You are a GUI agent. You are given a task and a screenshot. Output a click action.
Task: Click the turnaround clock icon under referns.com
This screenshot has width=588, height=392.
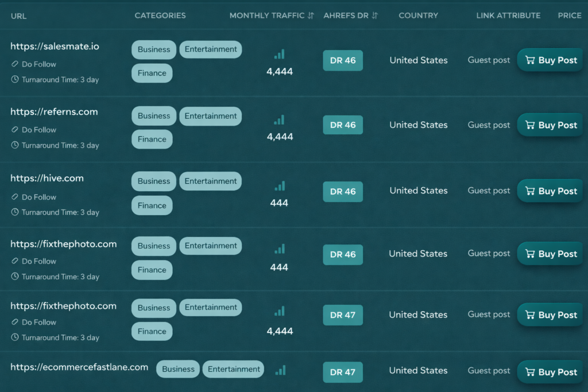click(x=14, y=145)
